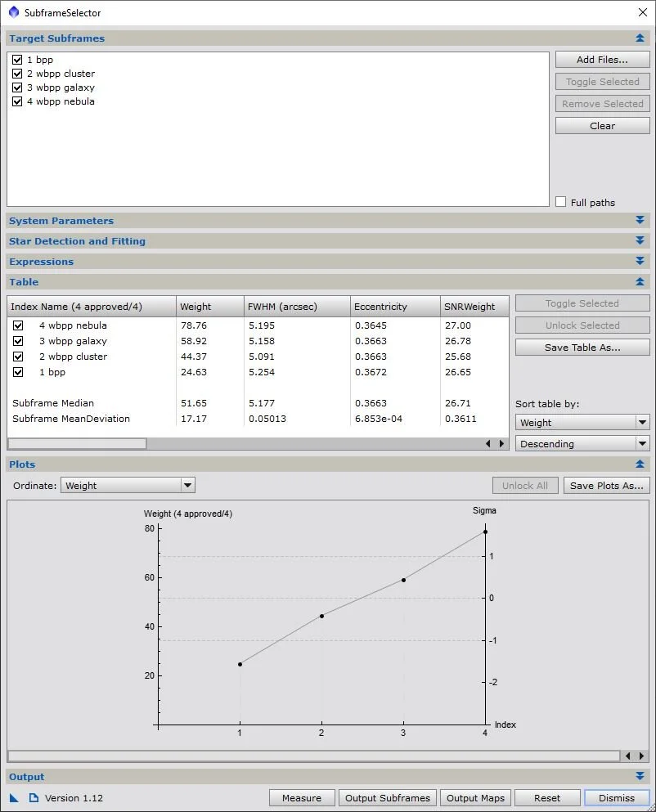This screenshot has width=656, height=812.
Task: Uncheck '2 wbpp cluster' in Target Subframes list
Action: pos(17,74)
